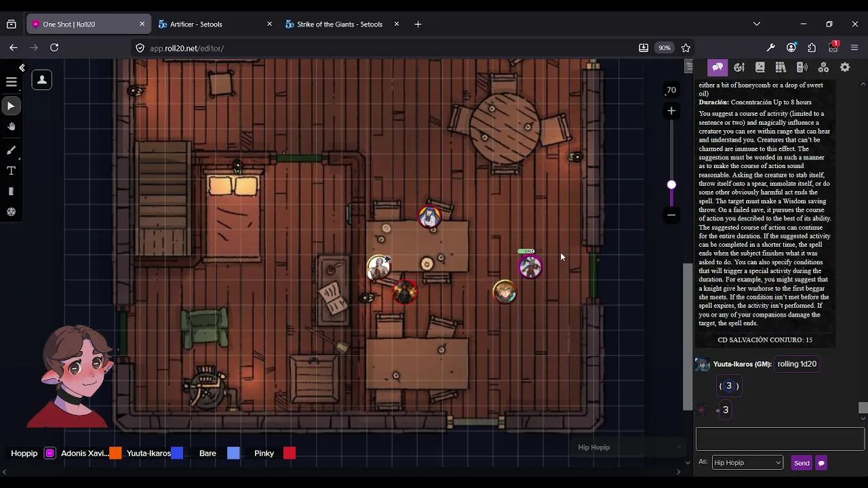868x488 pixels.
Task: Open a new browser tab
Action: pyautogui.click(x=418, y=24)
